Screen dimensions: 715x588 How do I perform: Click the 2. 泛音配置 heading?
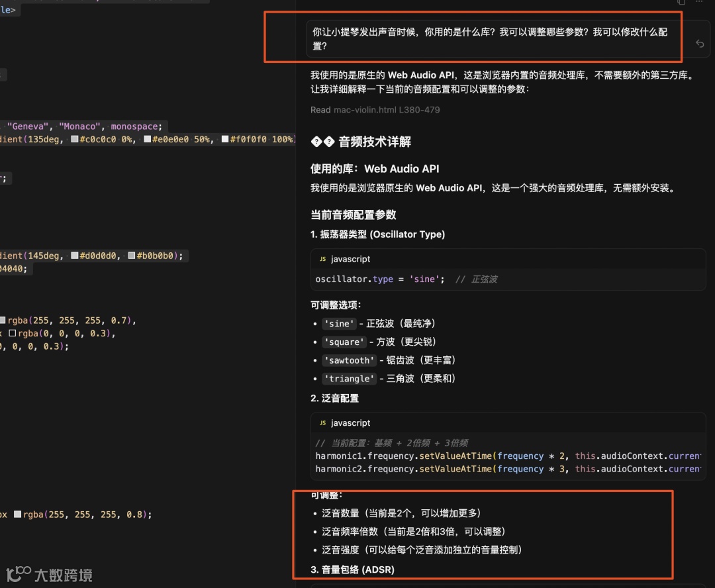coord(335,398)
